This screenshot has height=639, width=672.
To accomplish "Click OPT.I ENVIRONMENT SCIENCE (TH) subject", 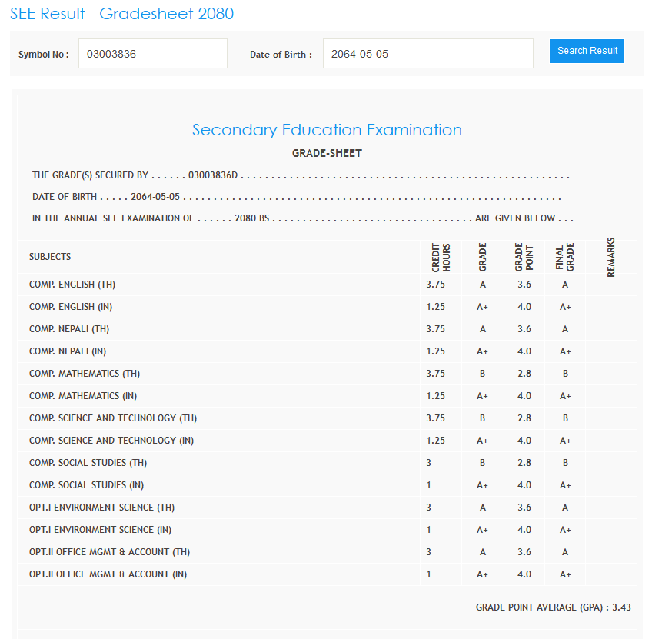I will point(101,508).
